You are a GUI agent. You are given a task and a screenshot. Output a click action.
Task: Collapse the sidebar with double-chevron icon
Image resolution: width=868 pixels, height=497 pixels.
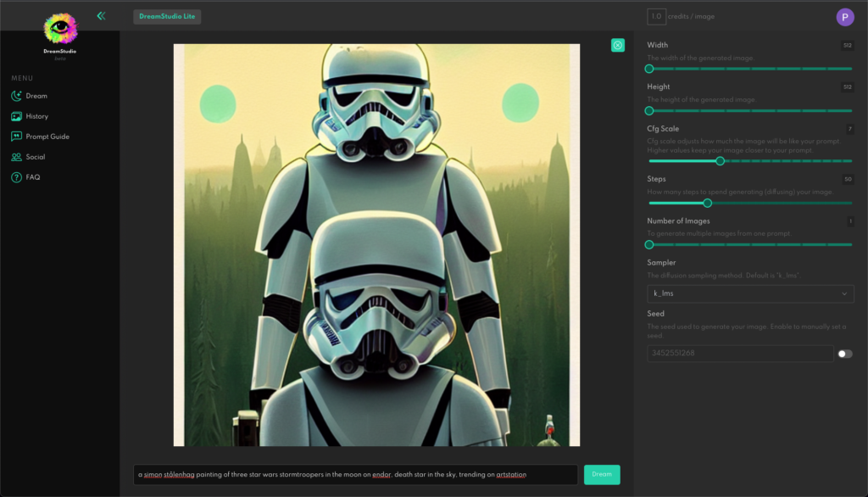tap(101, 16)
